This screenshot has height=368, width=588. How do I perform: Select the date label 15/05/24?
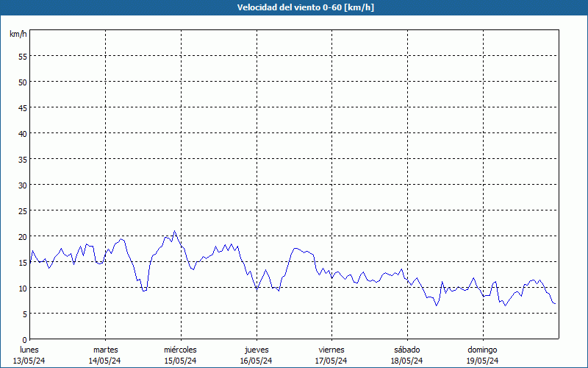[x=180, y=361]
